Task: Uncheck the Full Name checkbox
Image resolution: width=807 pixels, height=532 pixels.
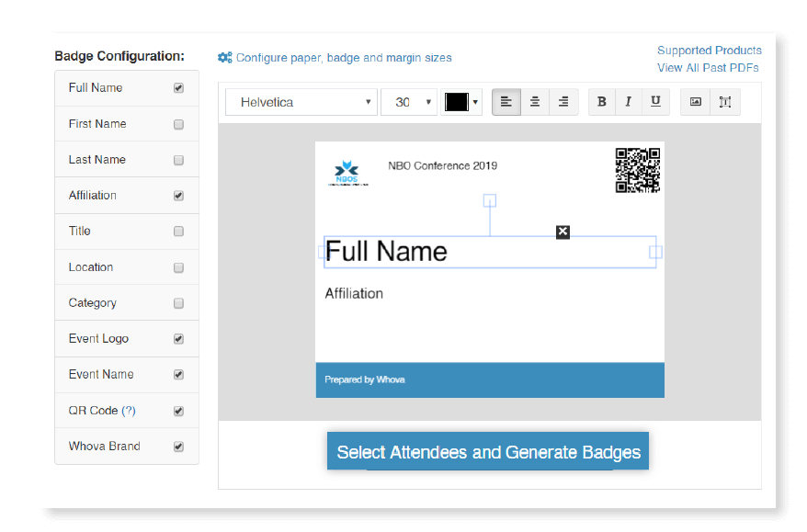Action: click(x=178, y=88)
